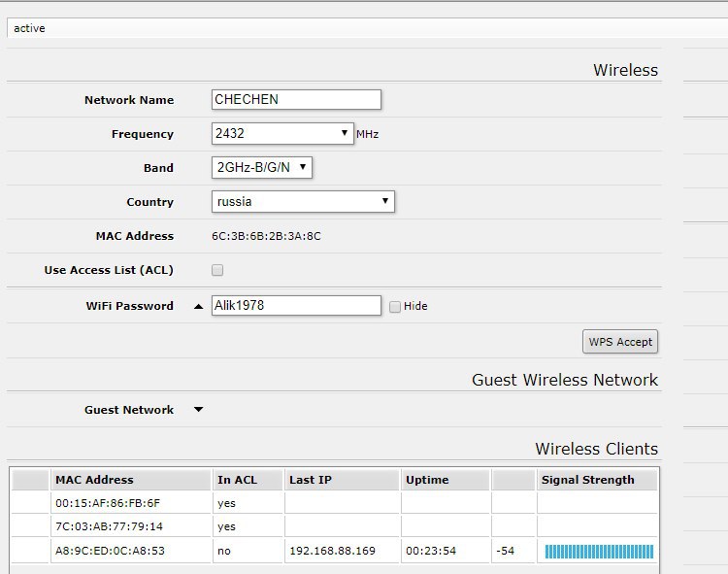Image resolution: width=728 pixels, height=574 pixels.
Task: Select client row 7C:03:AB:77:79:14
Action: click(x=334, y=526)
